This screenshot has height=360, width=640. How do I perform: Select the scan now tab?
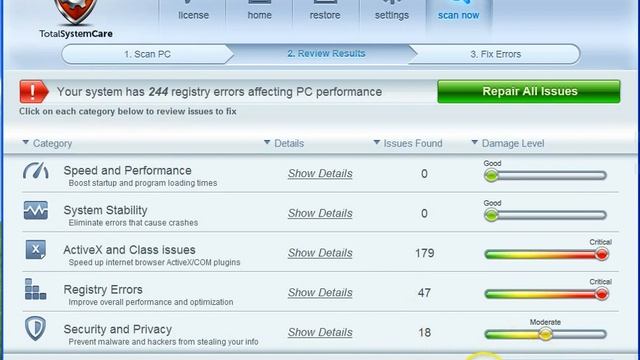[458, 15]
